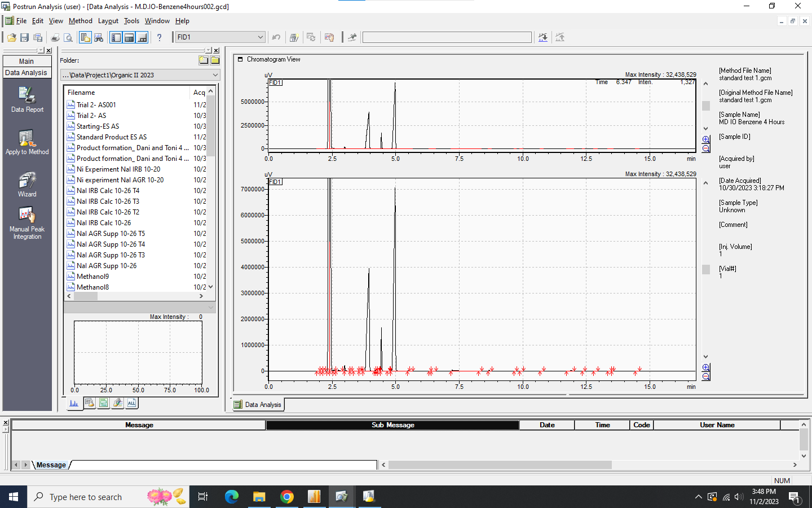The image size is (812, 508).
Task: Open the Window menu
Action: point(157,21)
